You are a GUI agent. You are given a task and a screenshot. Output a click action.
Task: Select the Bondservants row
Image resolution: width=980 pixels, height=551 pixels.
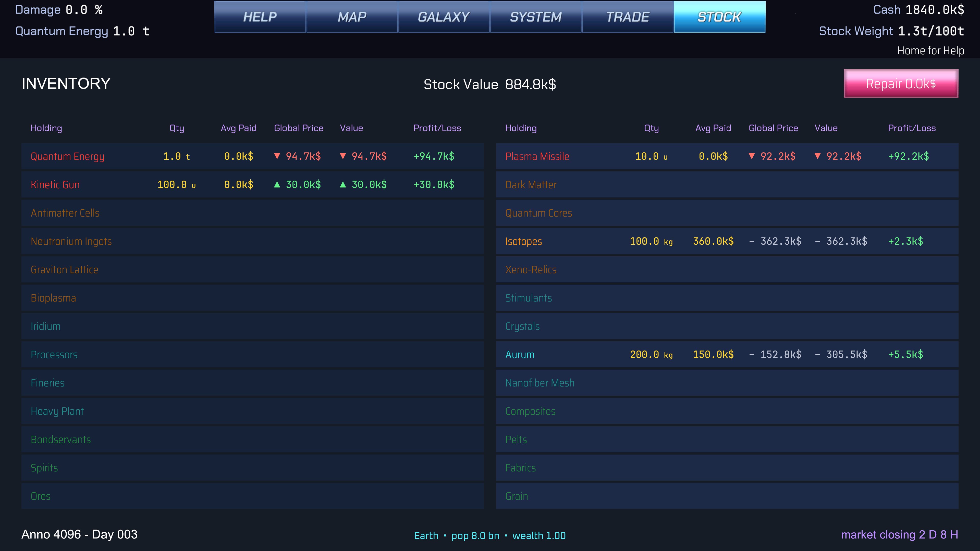click(253, 440)
